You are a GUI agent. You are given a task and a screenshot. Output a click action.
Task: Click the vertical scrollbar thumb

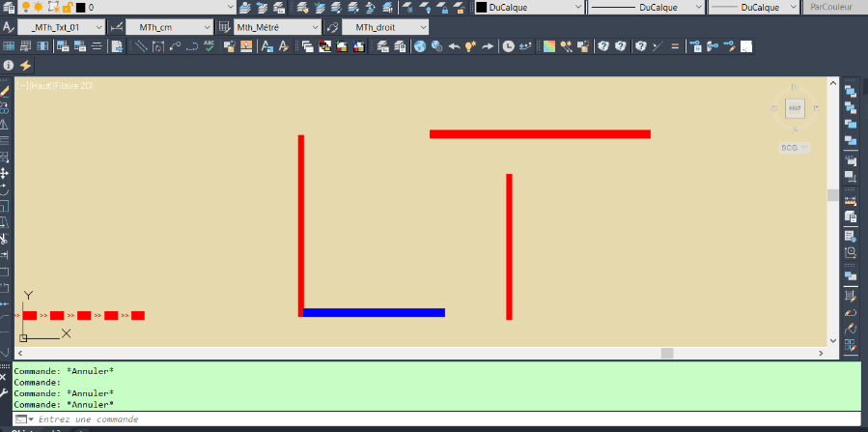[832, 195]
